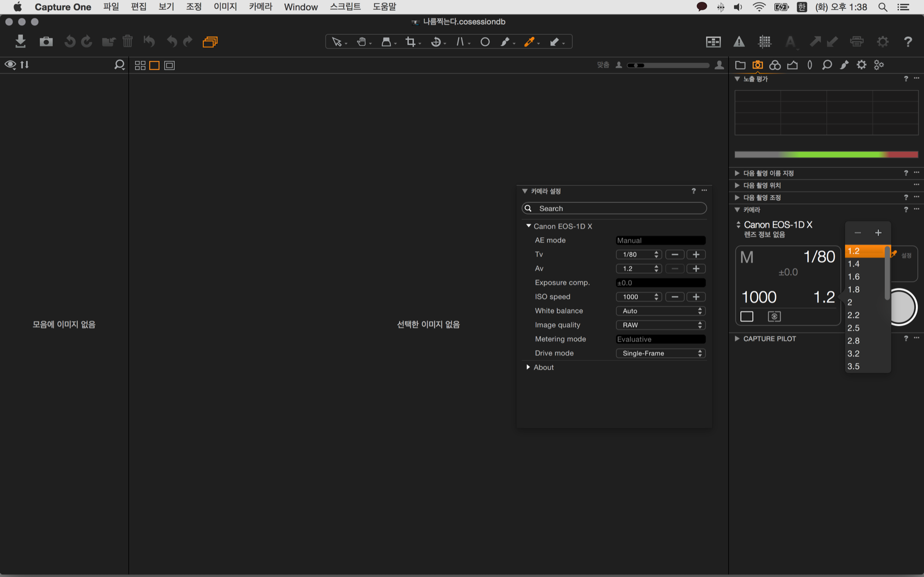Click the Import images icon

(x=20, y=41)
